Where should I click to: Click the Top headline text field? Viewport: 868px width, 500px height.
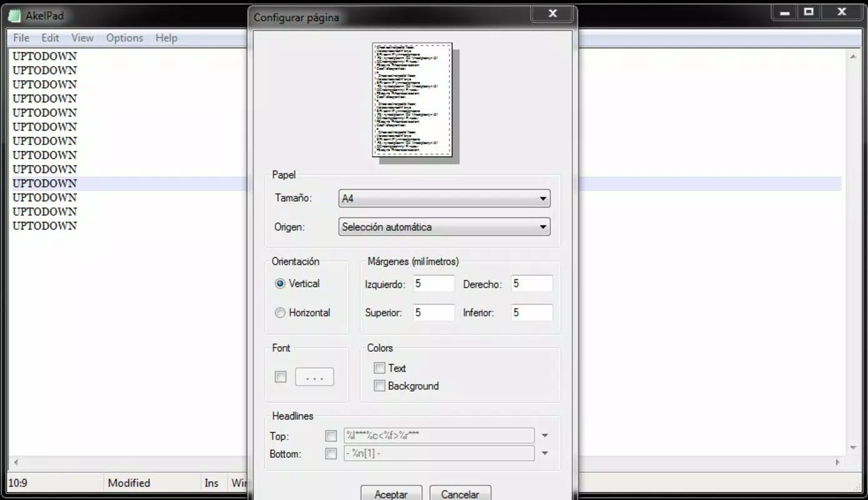[439, 436]
